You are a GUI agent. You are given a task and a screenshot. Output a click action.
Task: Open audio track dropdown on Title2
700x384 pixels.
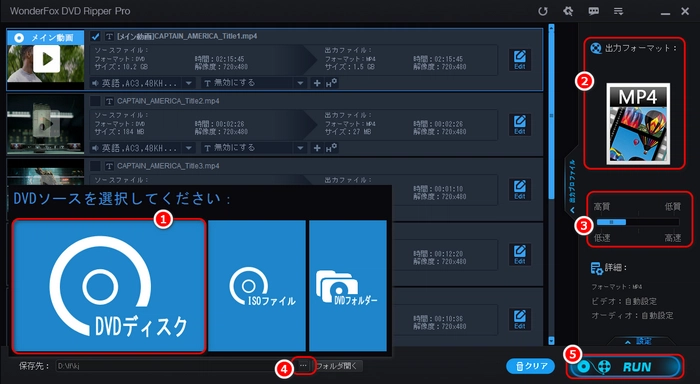point(188,148)
